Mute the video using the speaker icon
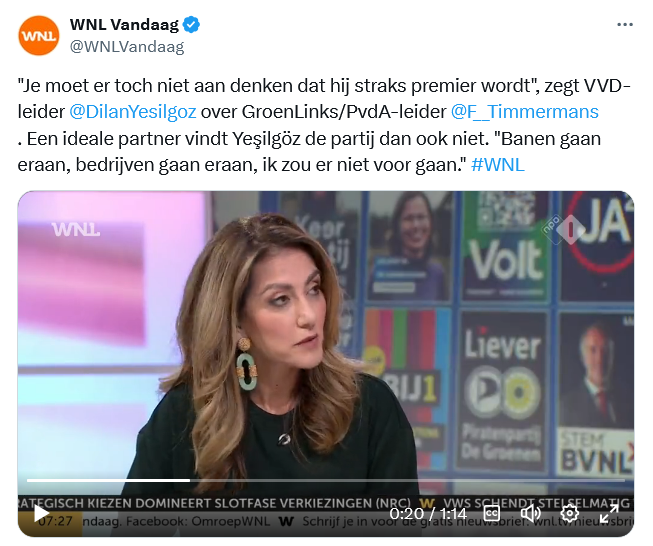 (531, 513)
